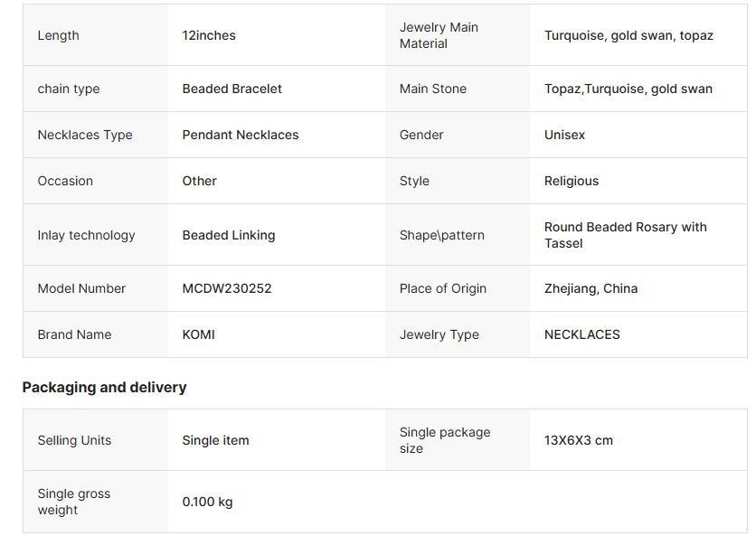Select the '12inches' length value
Image resolution: width=756 pixels, height=536 pixels.
click(x=209, y=35)
